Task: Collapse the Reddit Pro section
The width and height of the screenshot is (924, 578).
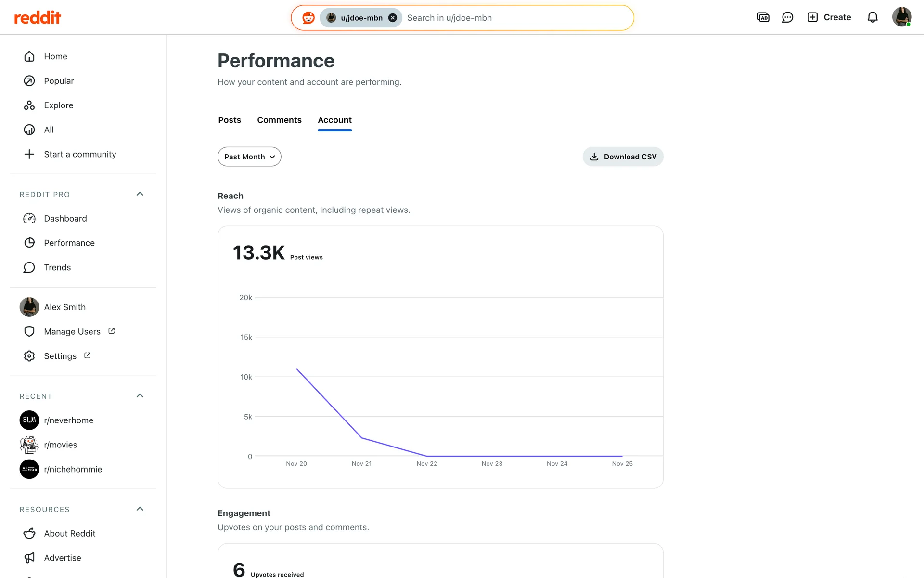Action: 140,194
